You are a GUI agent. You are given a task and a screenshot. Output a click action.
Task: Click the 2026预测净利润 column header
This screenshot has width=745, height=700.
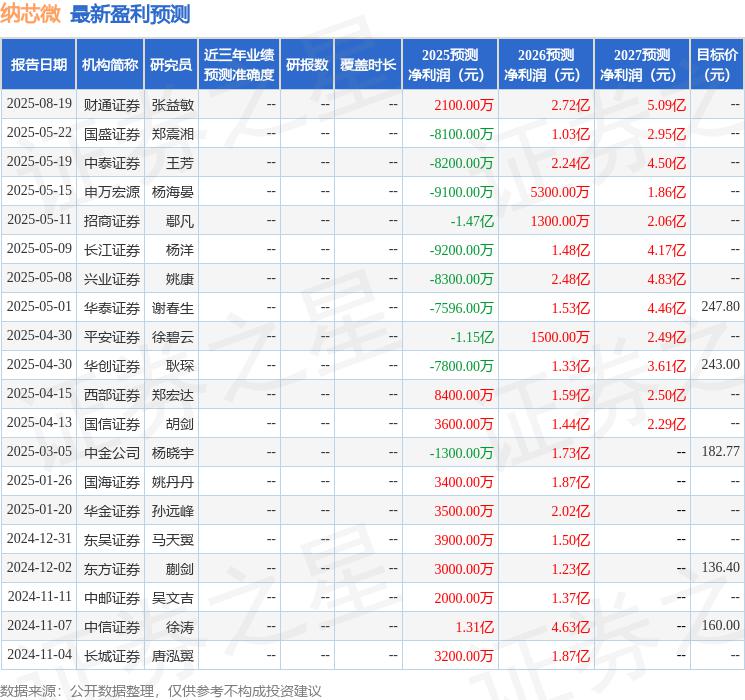(x=546, y=65)
